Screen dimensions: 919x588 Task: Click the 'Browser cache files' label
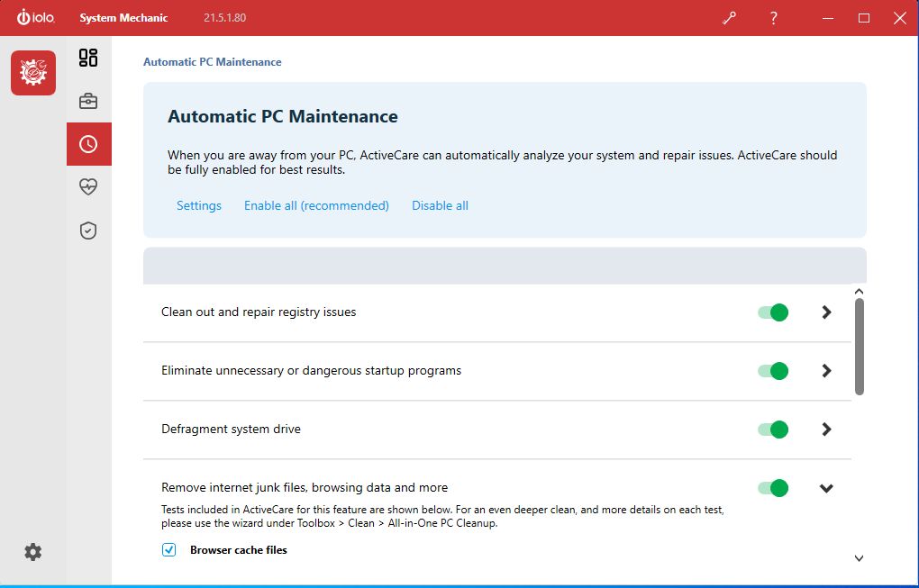tap(239, 550)
